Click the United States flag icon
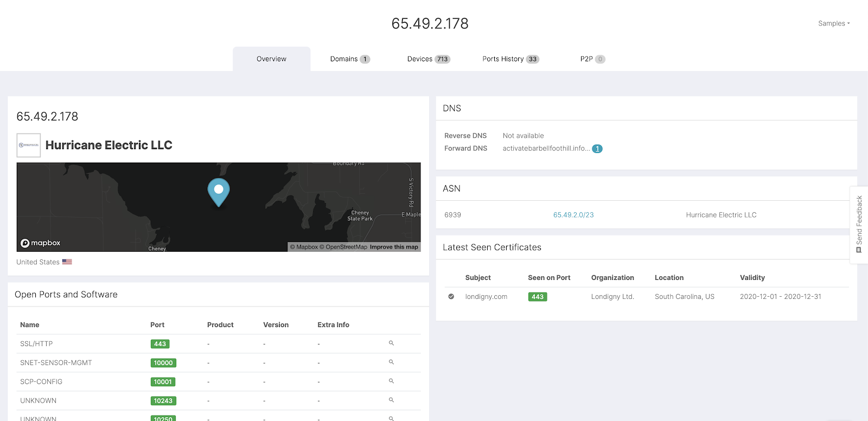This screenshot has height=421, width=868. [x=67, y=262]
